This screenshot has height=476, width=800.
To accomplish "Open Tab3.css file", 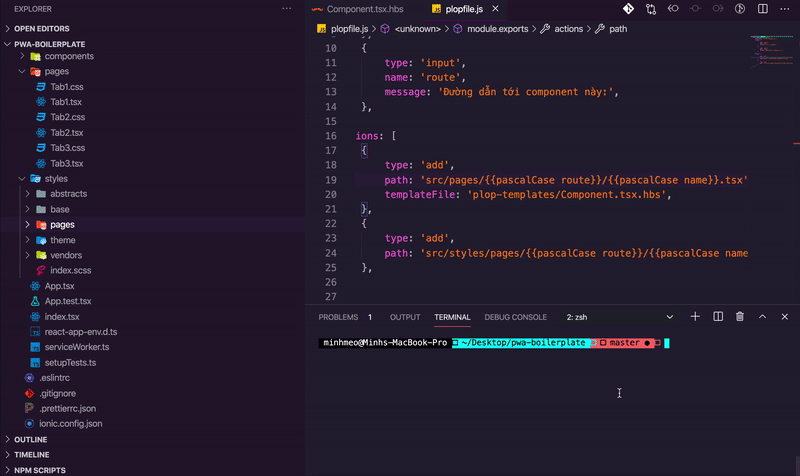I will [68, 148].
